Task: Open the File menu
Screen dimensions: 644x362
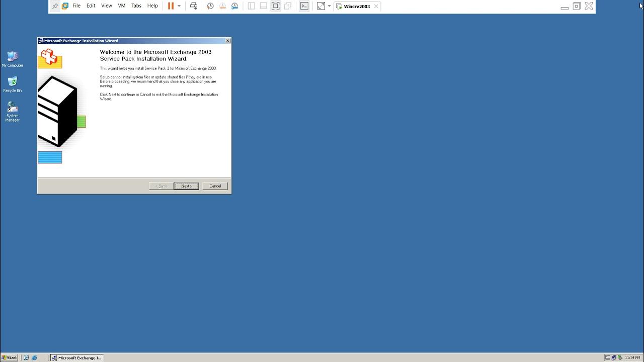Action: click(76, 6)
